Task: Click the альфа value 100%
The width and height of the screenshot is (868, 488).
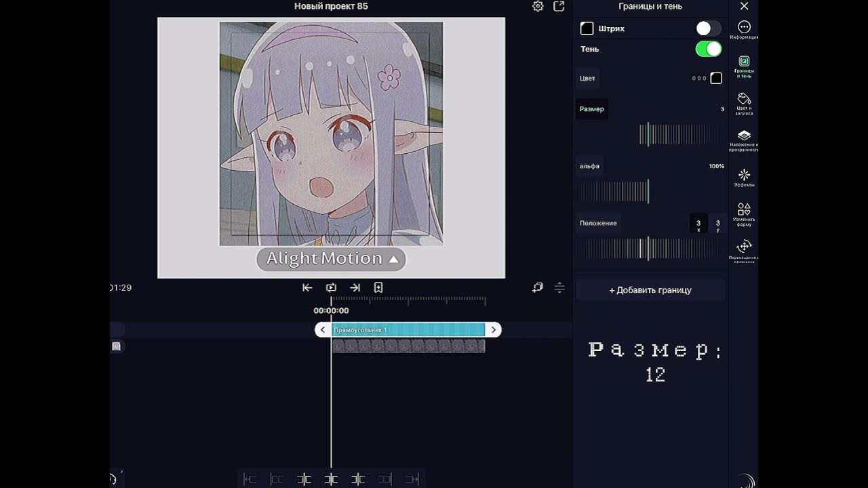Action: point(717,166)
